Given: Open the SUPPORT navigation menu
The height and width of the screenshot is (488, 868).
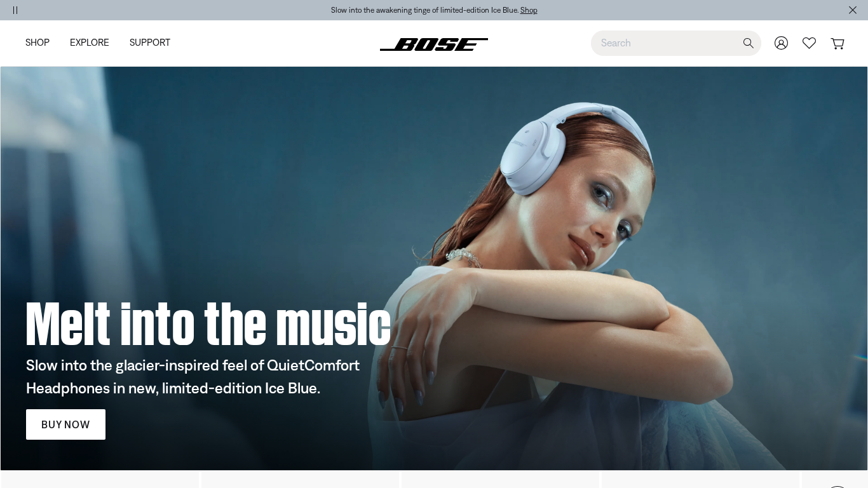Looking at the screenshot, I should [150, 43].
